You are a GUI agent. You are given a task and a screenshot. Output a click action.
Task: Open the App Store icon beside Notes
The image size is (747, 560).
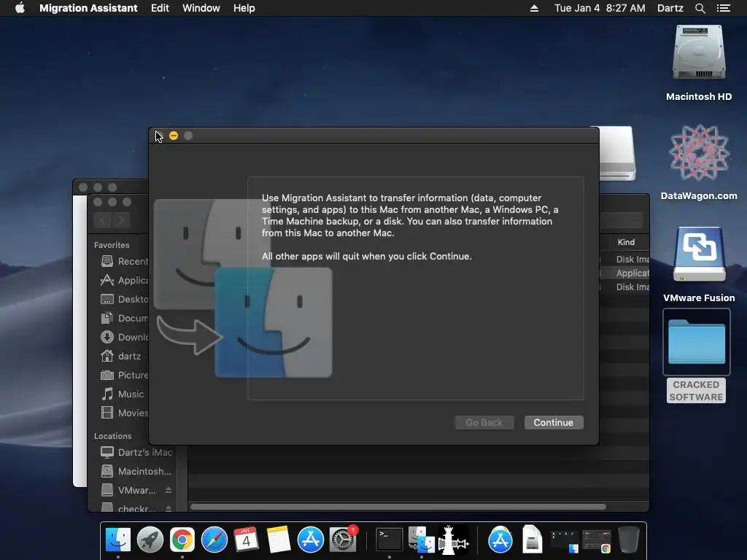point(311,540)
